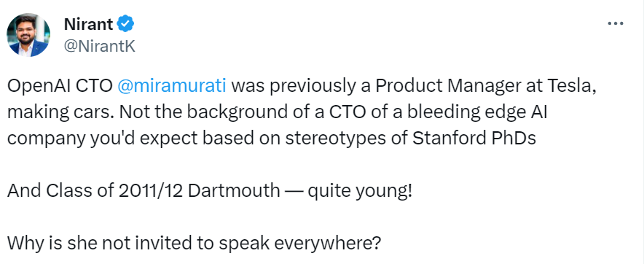This screenshot has width=644, height=264.
Task: Click the display name Nirant
Action: pos(88,24)
